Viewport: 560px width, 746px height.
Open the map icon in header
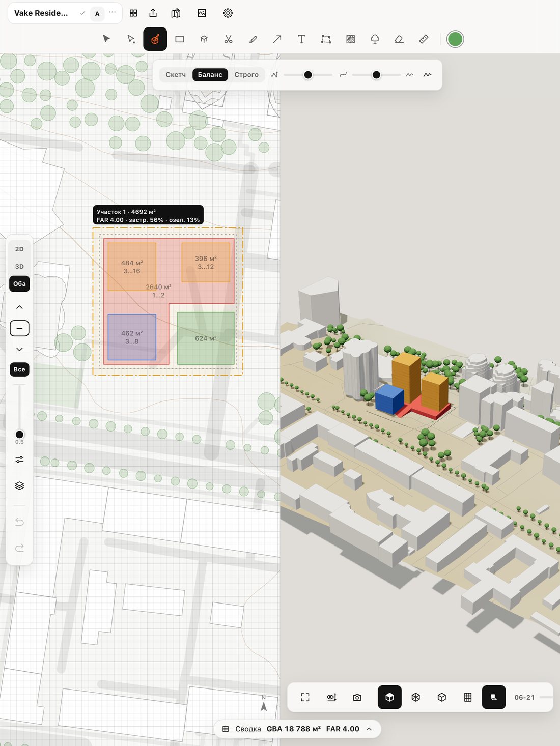point(176,13)
